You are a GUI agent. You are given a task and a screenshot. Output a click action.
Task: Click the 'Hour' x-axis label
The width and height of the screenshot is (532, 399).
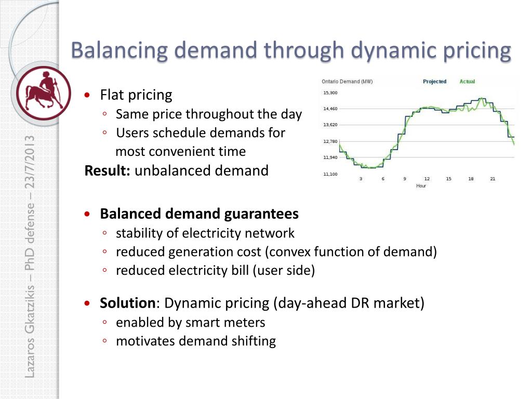click(421, 186)
